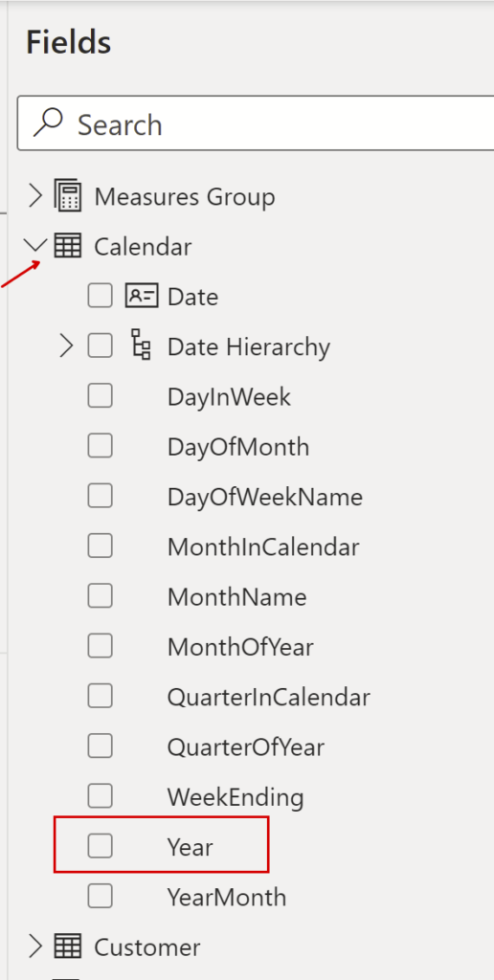Click the Date Hierarchy icon
Image resolution: width=494 pixels, height=980 pixels.
point(142,345)
